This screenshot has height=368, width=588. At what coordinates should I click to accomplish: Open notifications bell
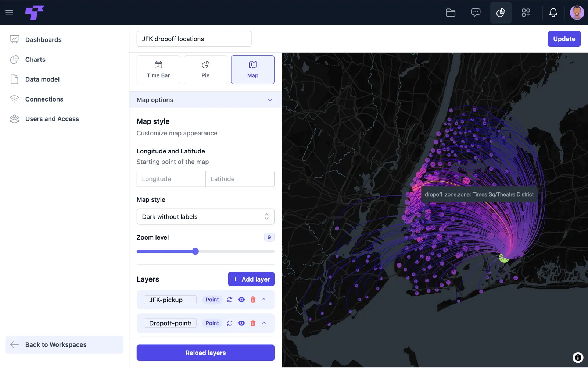[553, 13]
